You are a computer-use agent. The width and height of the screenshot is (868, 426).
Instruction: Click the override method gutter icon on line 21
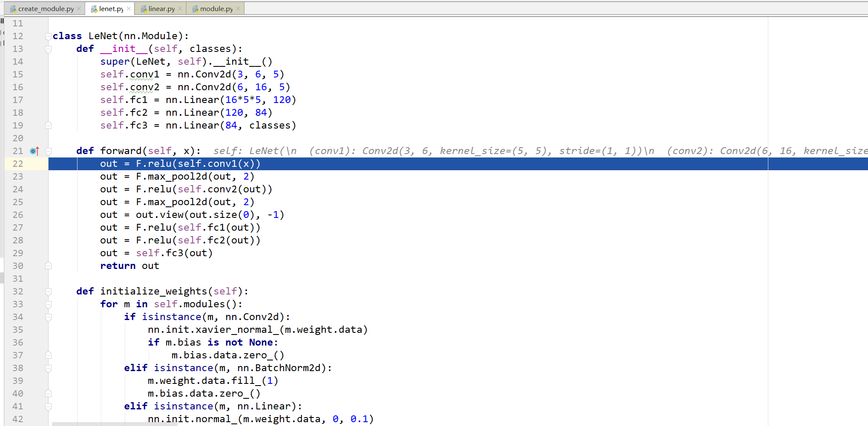tap(34, 151)
